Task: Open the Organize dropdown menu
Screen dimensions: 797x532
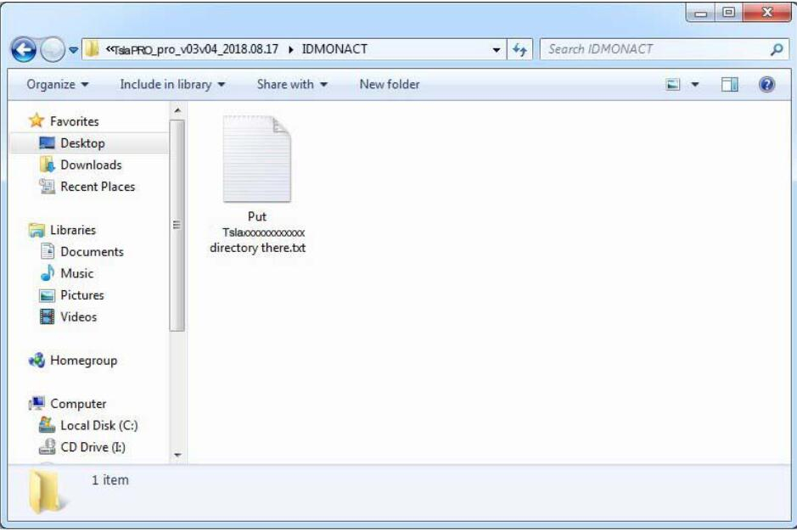Action: click(58, 85)
